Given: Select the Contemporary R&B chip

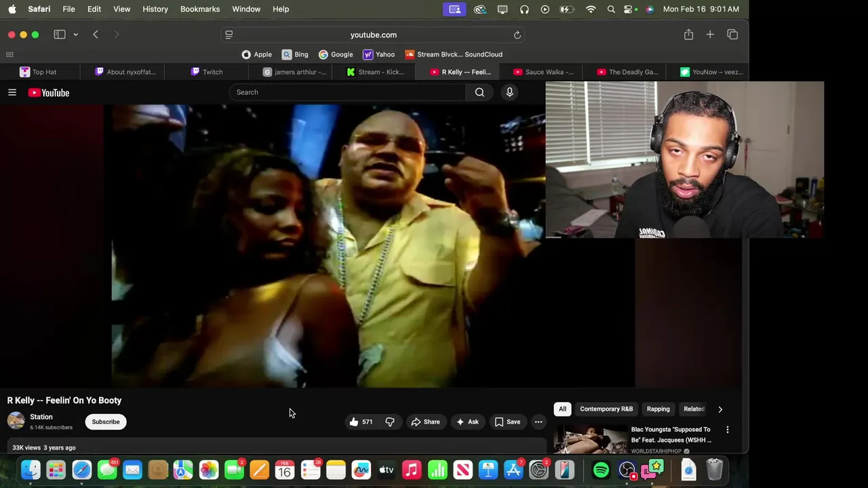Looking at the screenshot, I should [x=606, y=409].
